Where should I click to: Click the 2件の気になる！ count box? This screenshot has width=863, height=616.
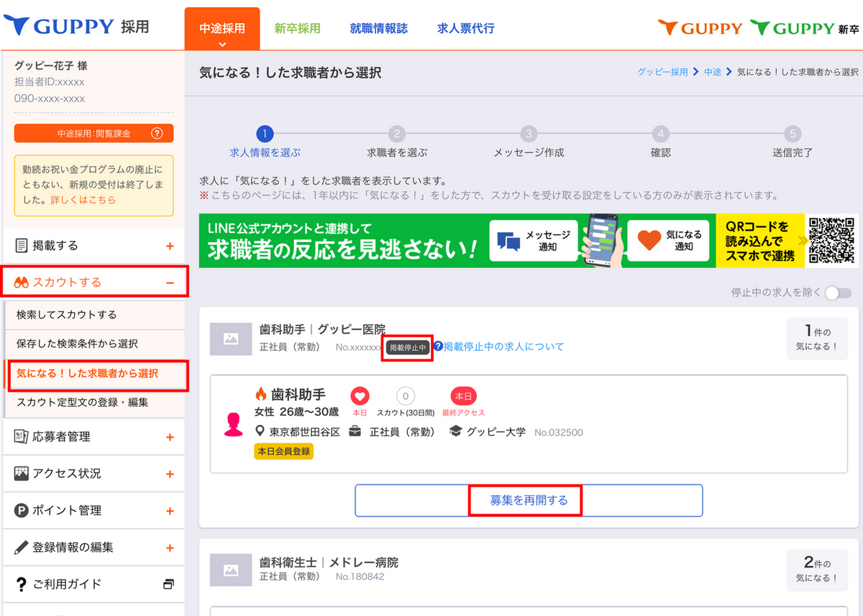[x=816, y=570]
